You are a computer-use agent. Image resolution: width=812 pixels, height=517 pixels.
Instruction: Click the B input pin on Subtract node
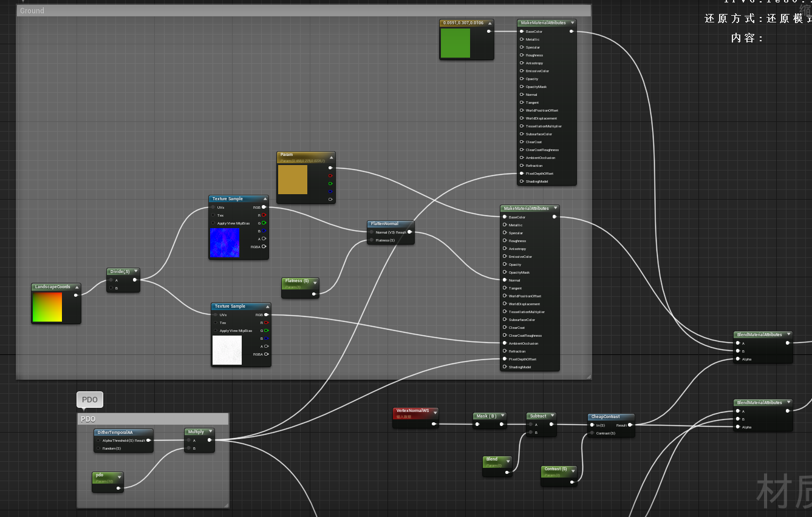pos(531,433)
